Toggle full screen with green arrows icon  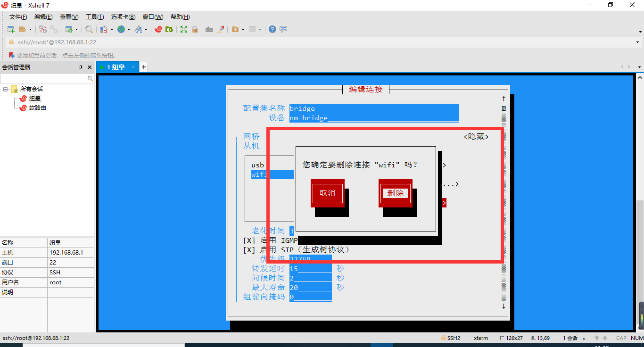184,29
